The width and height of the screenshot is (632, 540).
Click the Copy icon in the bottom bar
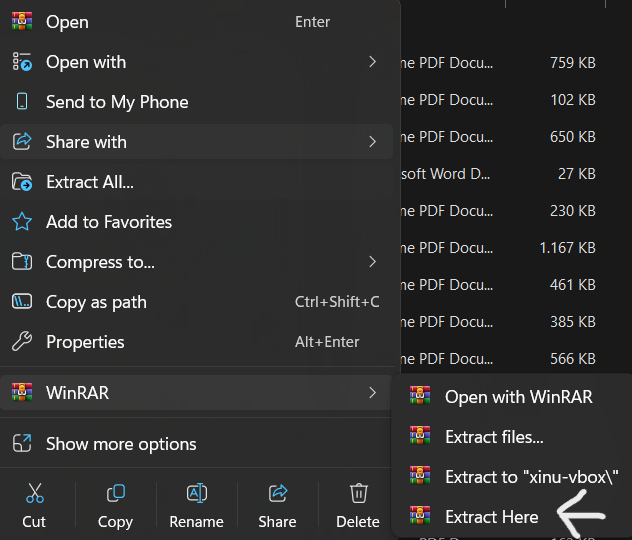coord(116,493)
